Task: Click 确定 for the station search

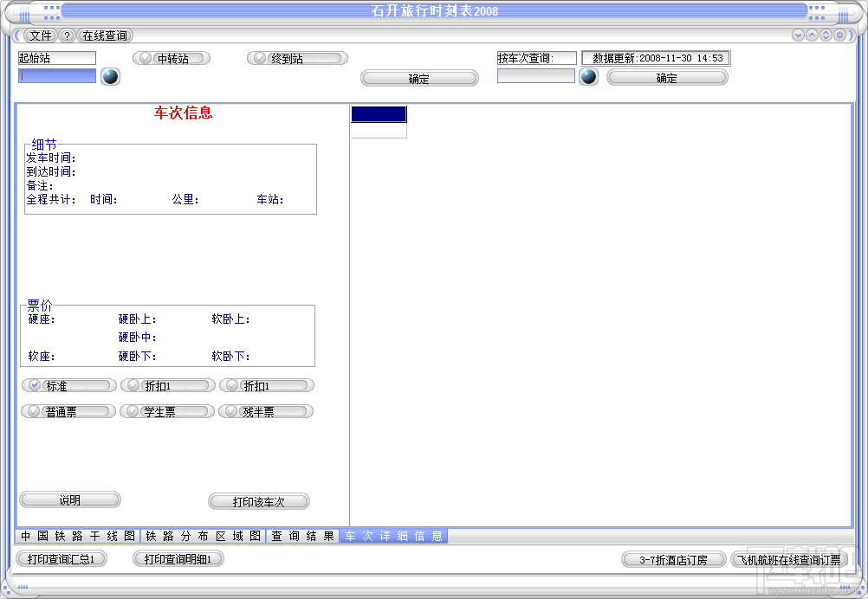Action: [x=419, y=79]
